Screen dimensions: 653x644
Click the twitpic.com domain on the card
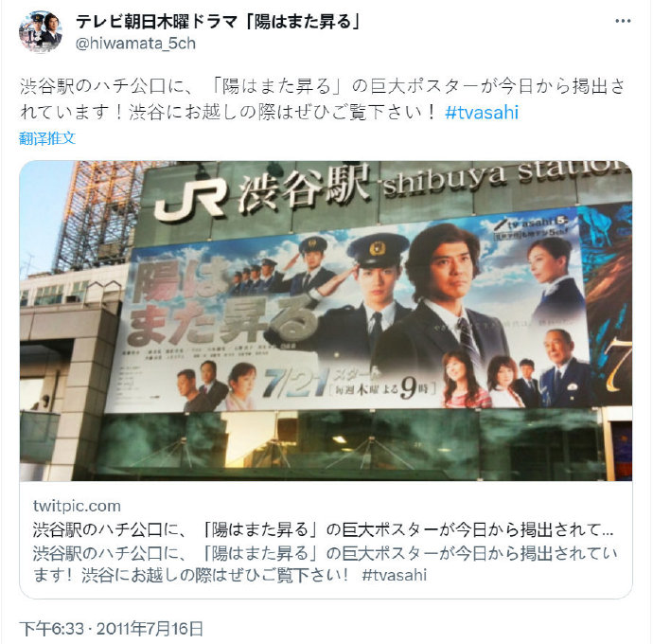pos(77,506)
